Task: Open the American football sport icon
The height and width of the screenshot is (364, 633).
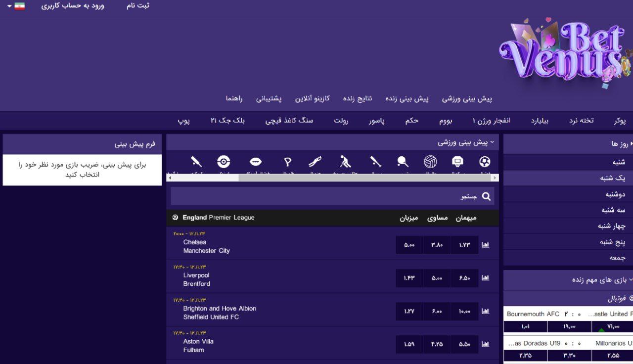Action: (x=256, y=162)
